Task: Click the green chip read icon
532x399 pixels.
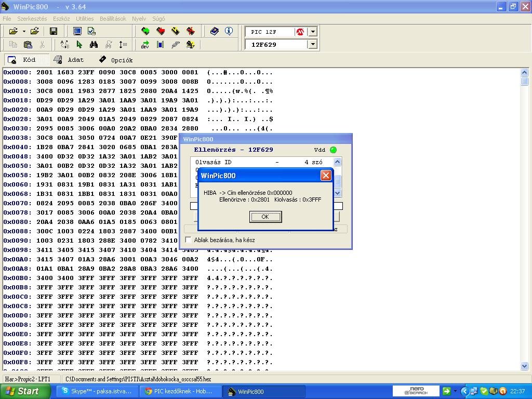Action: click(145, 31)
